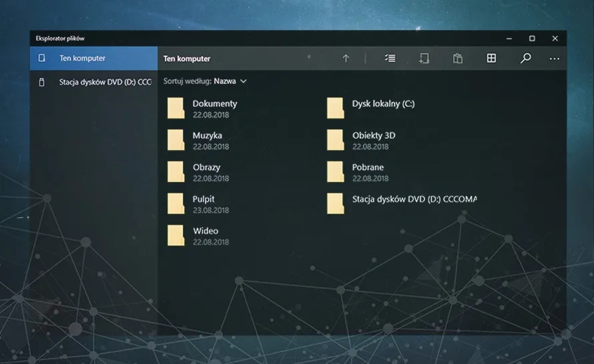Screen dimensions: 594x364
Task: Click the Wideo folder icon
Action: coord(176,235)
